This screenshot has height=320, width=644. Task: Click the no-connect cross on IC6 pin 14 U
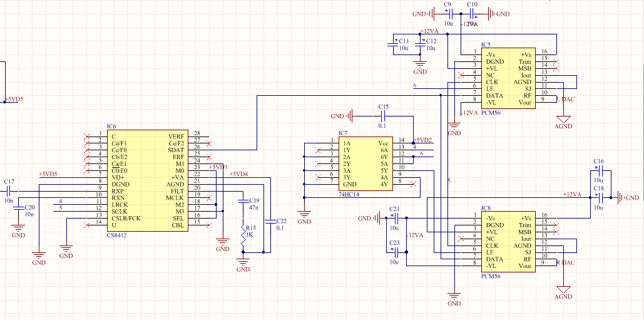(x=86, y=225)
